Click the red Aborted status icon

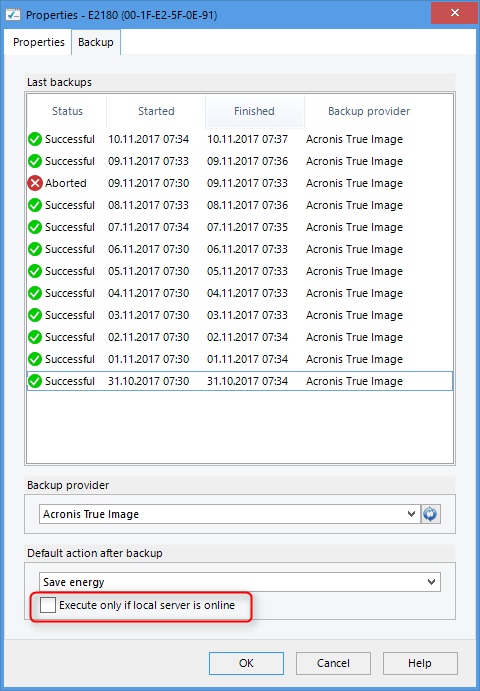point(35,183)
